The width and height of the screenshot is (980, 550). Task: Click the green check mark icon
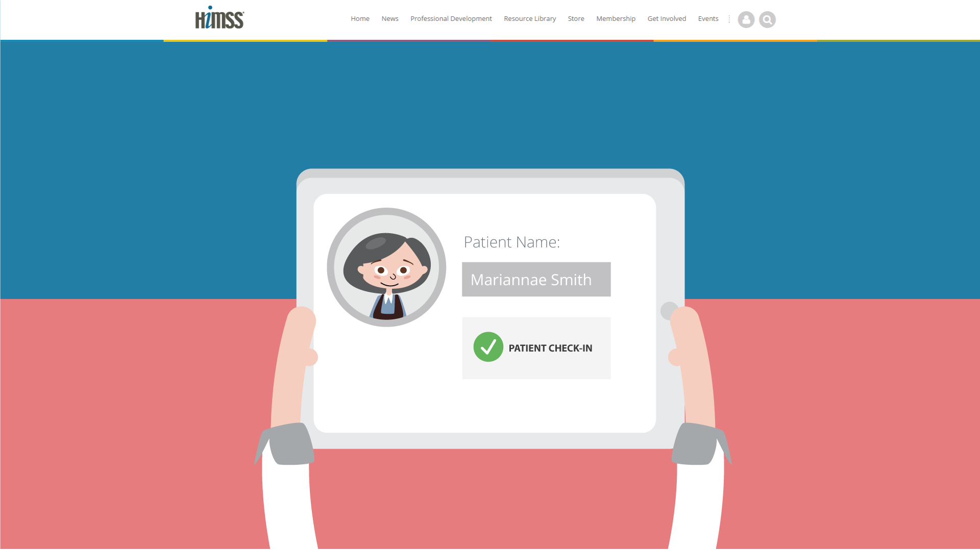coord(488,347)
